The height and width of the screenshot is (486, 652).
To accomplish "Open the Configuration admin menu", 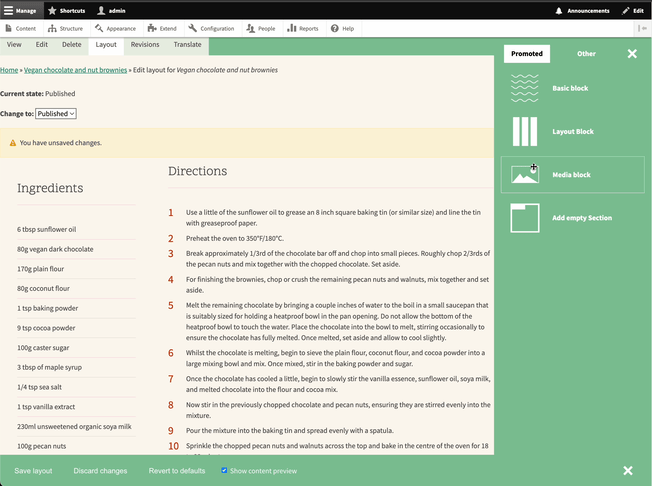I will click(x=211, y=29).
